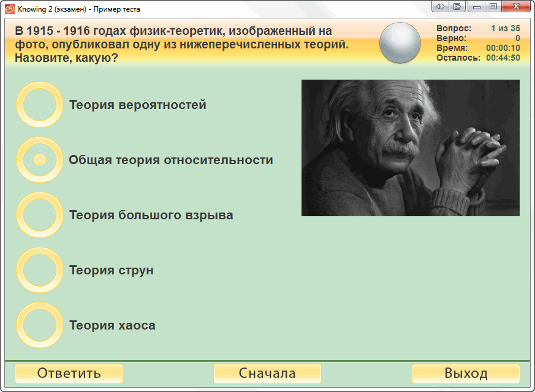535x392 pixels.
Task: Click the Knowing 2 app icon in title bar
Action: (9, 9)
